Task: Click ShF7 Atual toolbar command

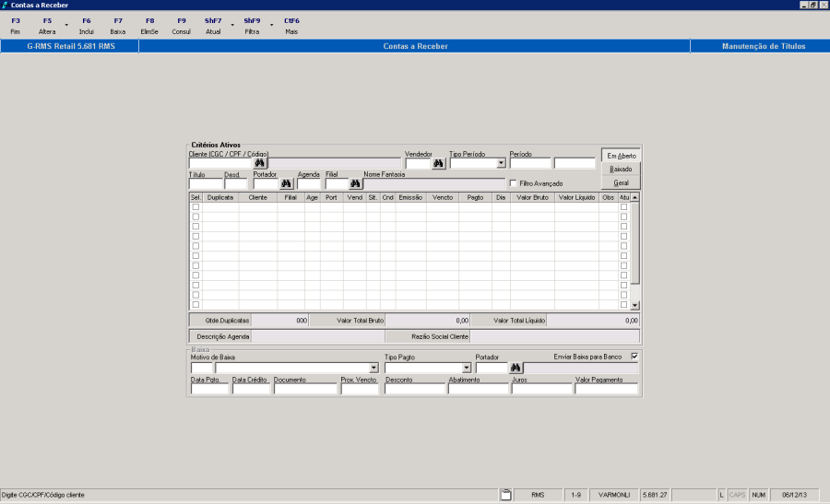Action: tap(213, 26)
